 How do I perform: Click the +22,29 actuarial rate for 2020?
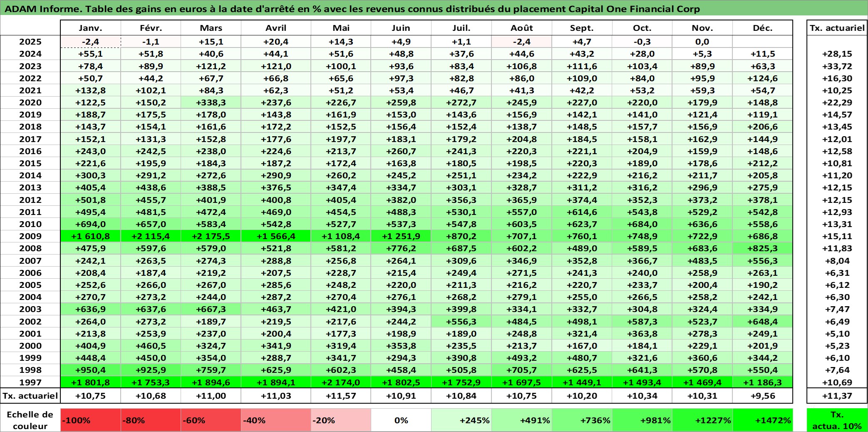tap(837, 102)
